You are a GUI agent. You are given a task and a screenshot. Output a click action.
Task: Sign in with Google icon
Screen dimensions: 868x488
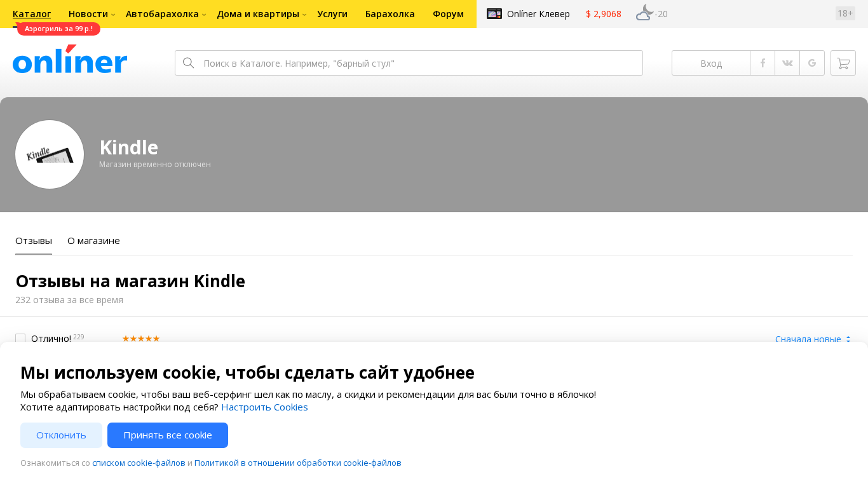812,63
